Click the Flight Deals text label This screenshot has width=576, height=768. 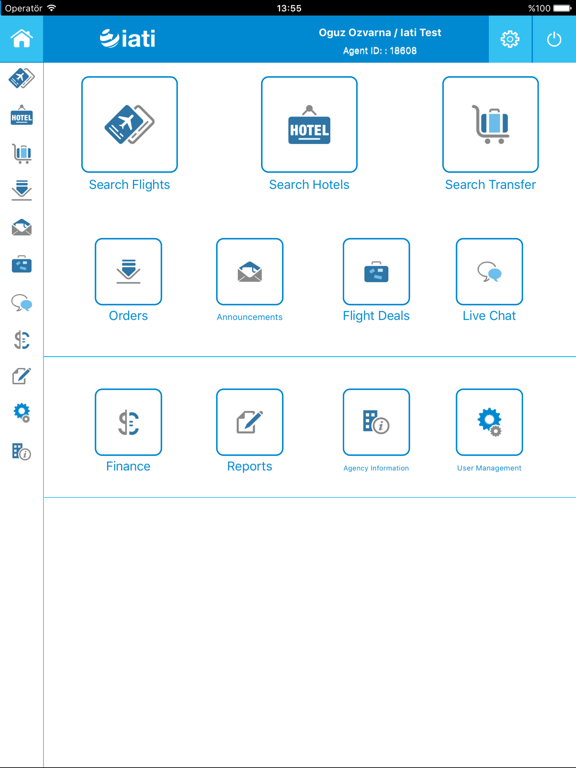coord(376,316)
